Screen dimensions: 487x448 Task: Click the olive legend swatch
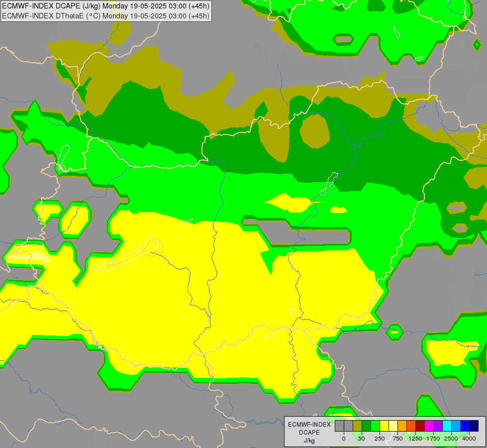point(358,426)
